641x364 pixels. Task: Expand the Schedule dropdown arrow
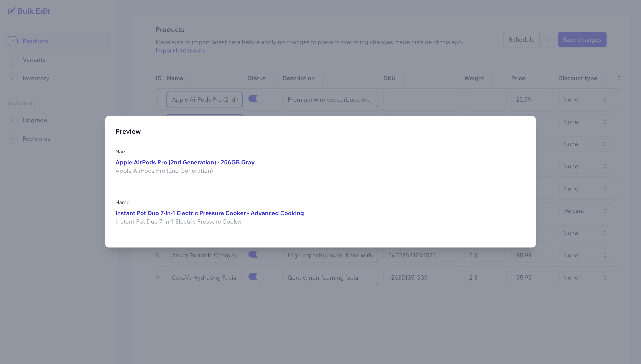[x=547, y=39]
